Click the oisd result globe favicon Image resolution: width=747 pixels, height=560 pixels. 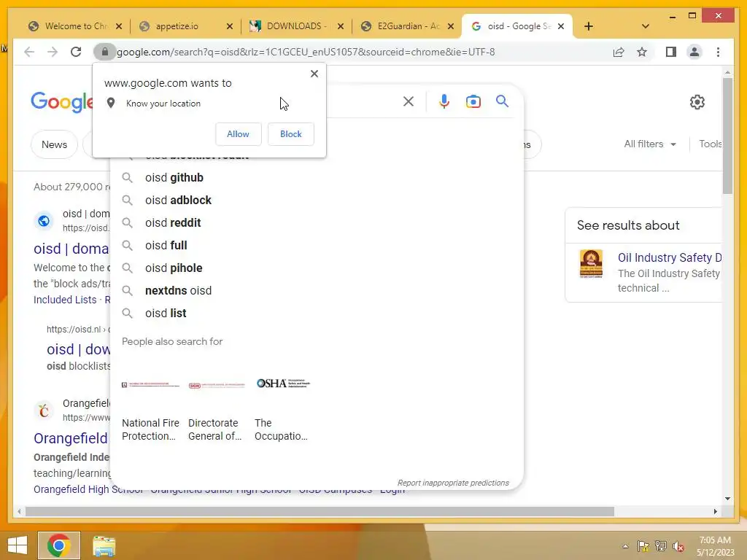coord(44,220)
